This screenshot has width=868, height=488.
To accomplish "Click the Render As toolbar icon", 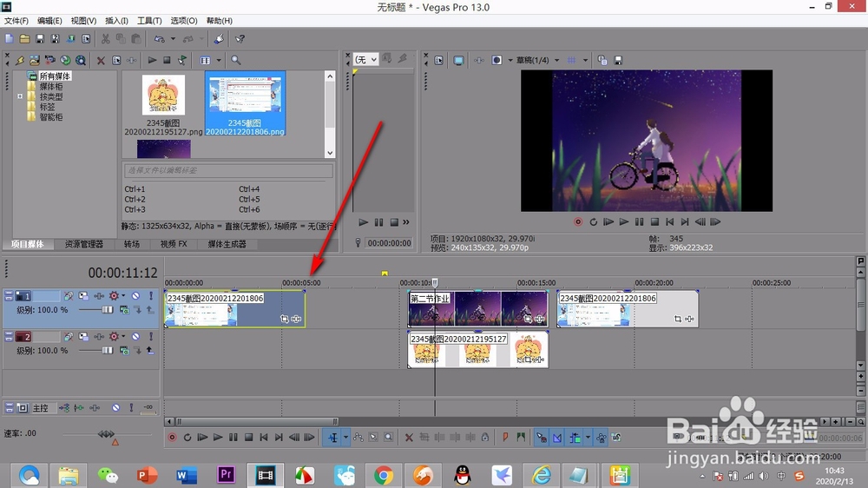I will tap(70, 39).
